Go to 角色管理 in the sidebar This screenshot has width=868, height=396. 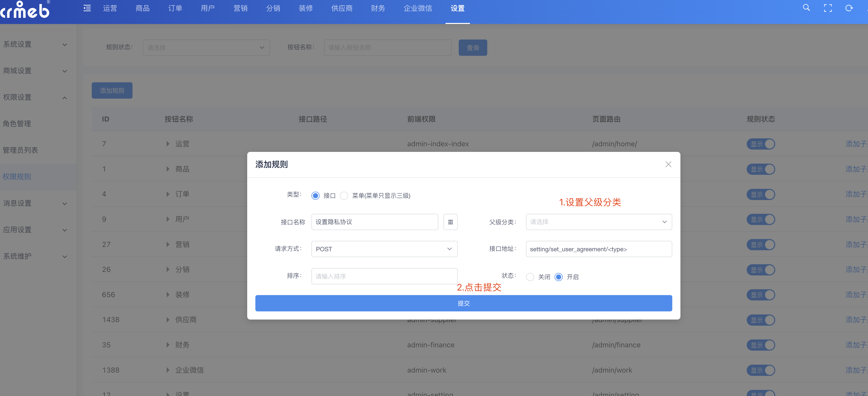tap(38, 124)
